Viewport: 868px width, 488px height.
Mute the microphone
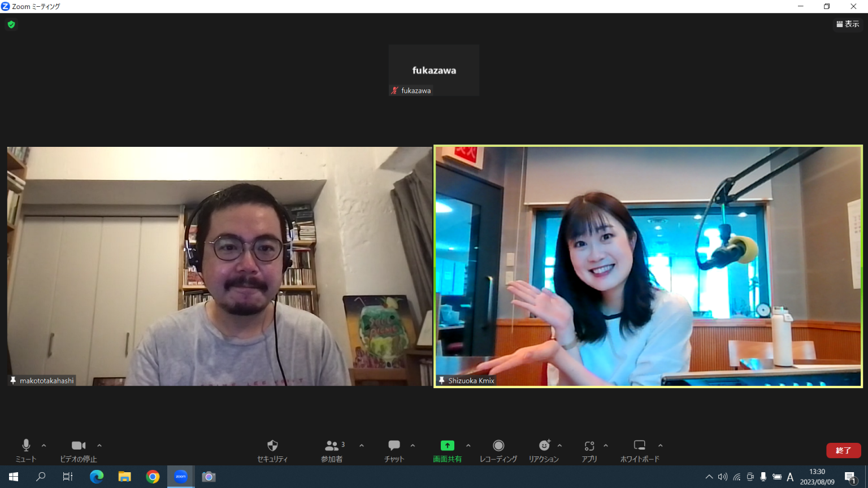(25, 450)
